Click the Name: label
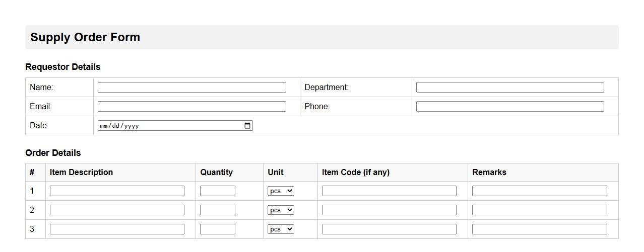Viewport: 644px width, 252px height. coord(41,88)
